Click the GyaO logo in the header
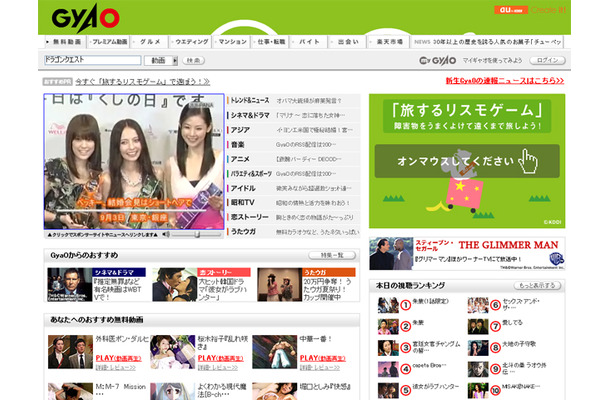The width and height of the screenshot is (610, 400). click(x=85, y=18)
